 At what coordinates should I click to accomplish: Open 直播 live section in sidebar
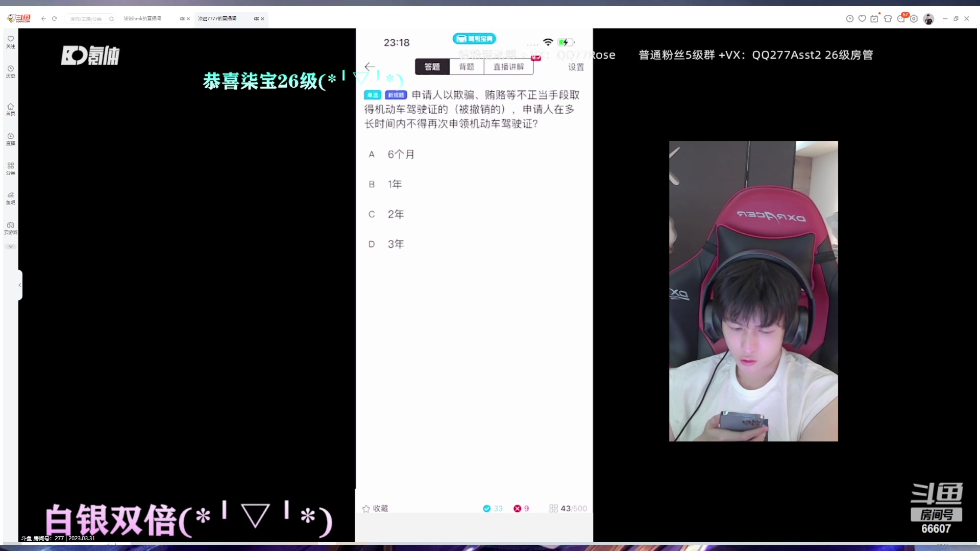[10, 139]
